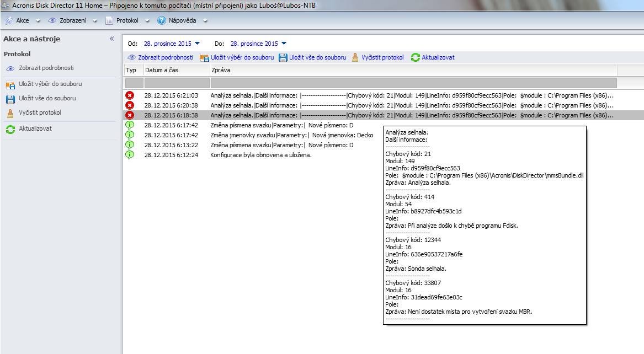Sort log by the Zpráva column header

tap(413, 70)
